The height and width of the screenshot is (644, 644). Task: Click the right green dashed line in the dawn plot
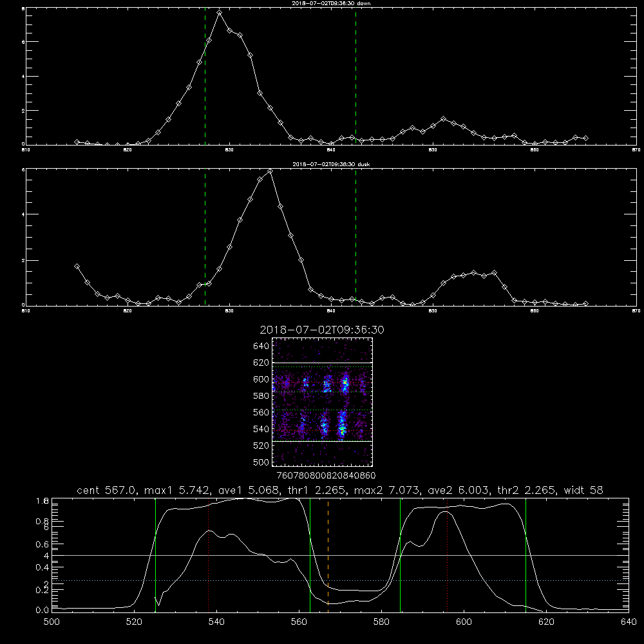coord(355,77)
